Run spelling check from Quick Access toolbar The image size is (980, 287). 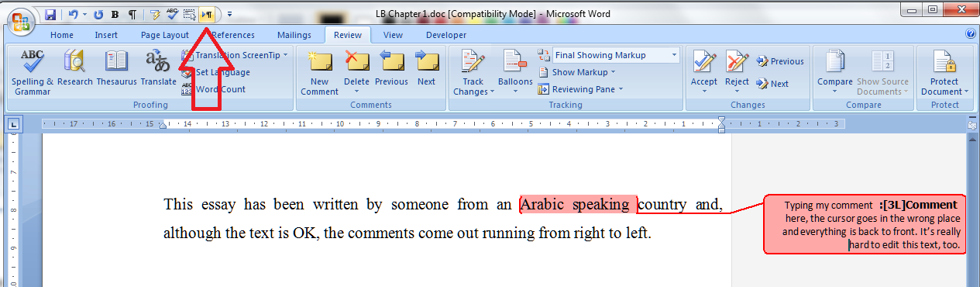(x=172, y=15)
